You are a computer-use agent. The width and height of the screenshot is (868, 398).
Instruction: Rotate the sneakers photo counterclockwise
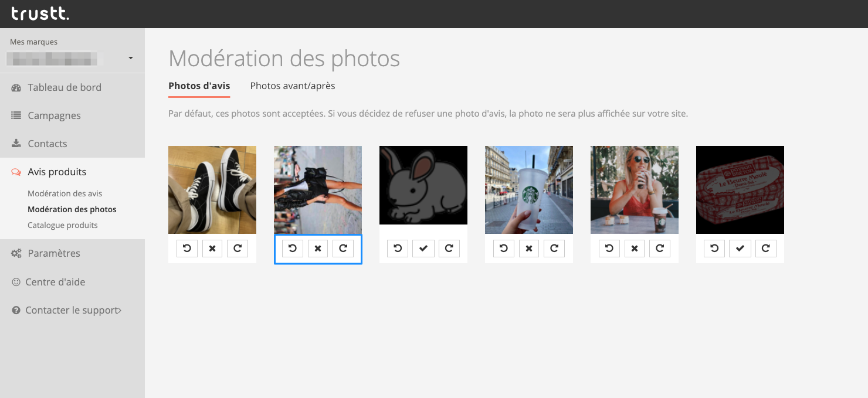(187, 249)
